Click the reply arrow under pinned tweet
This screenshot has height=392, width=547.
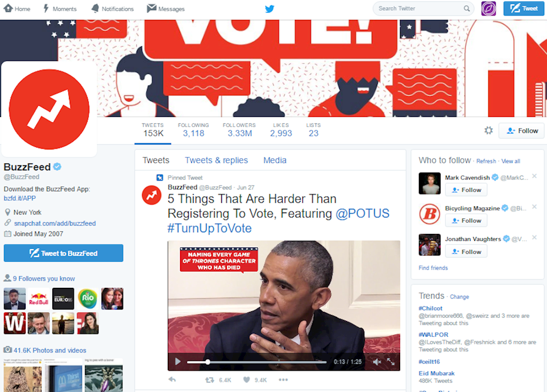coord(172,379)
